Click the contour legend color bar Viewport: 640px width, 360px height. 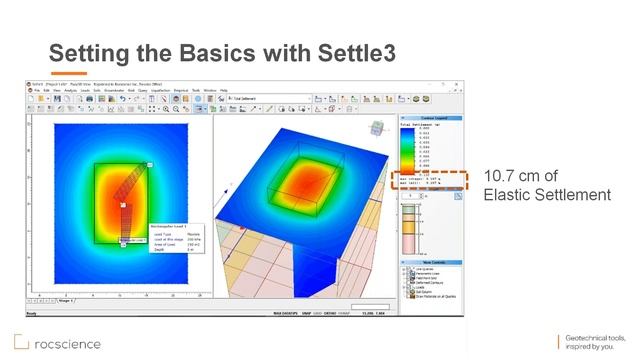coord(407,151)
